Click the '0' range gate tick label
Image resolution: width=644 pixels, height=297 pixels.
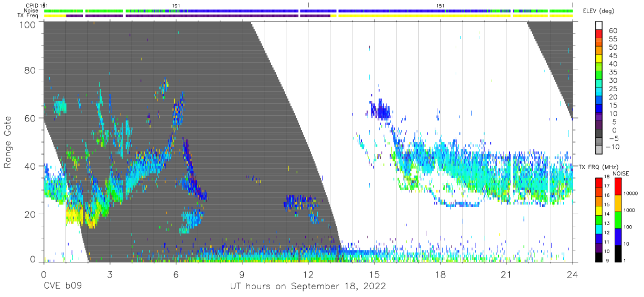tap(33, 259)
